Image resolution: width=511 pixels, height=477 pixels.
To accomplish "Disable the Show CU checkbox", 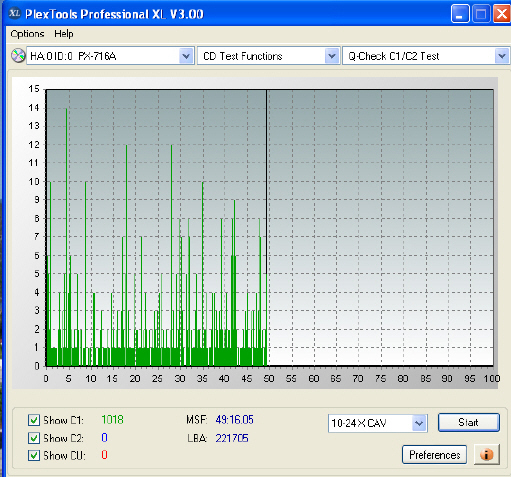I will (x=34, y=455).
